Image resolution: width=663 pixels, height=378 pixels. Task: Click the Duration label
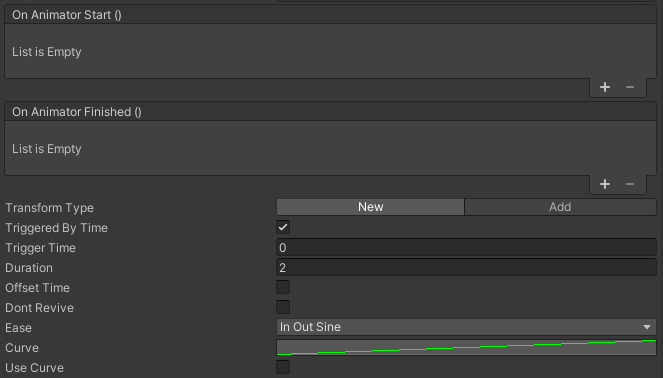coord(29,268)
